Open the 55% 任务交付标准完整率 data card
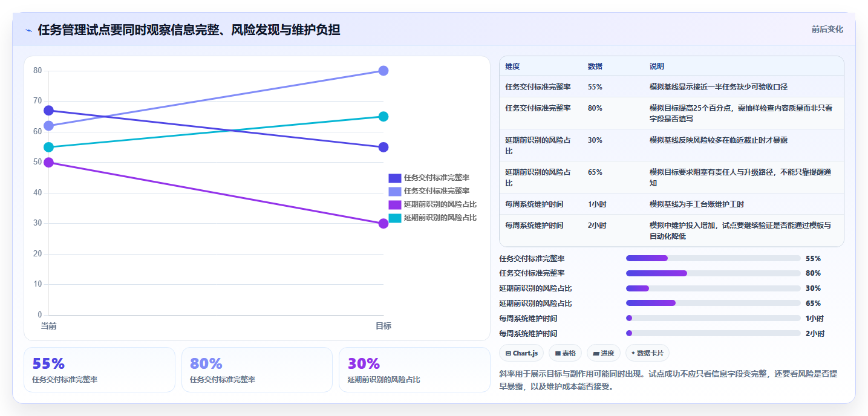Image resolution: width=868 pixels, height=416 pixels. coord(99,369)
